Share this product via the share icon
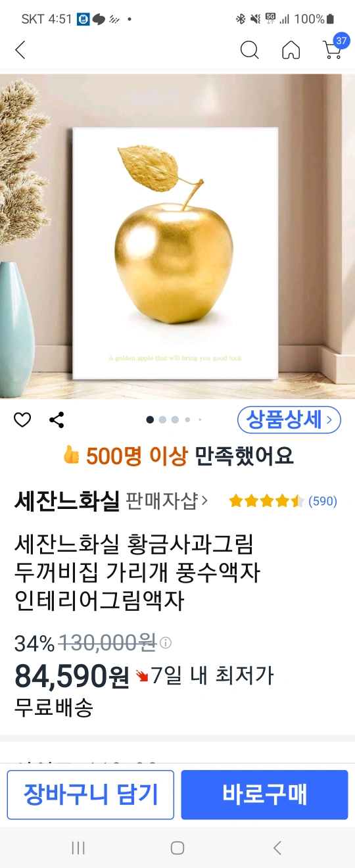Viewport: 355px width, 868px height. pyautogui.click(x=57, y=420)
